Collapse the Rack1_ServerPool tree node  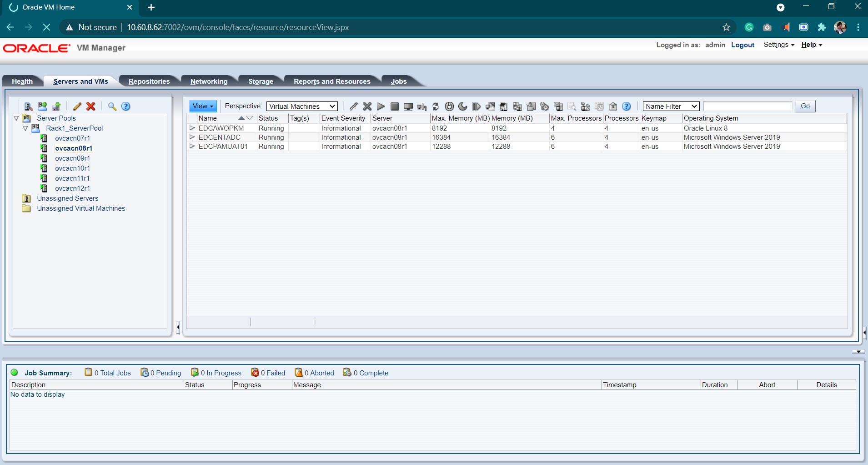coord(25,128)
